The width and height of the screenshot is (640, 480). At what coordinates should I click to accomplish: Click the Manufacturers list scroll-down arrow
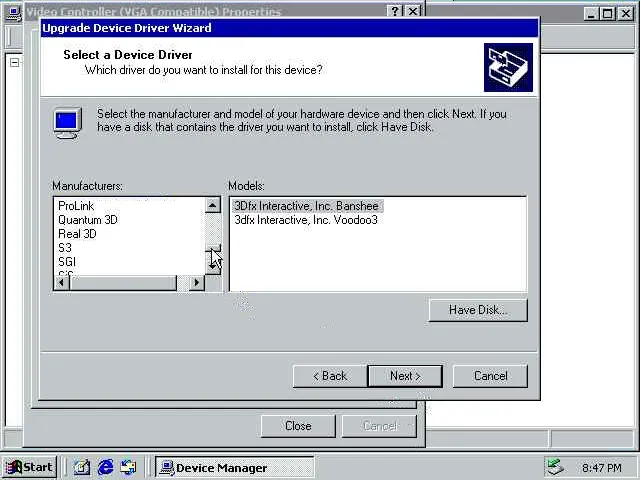coord(213,267)
